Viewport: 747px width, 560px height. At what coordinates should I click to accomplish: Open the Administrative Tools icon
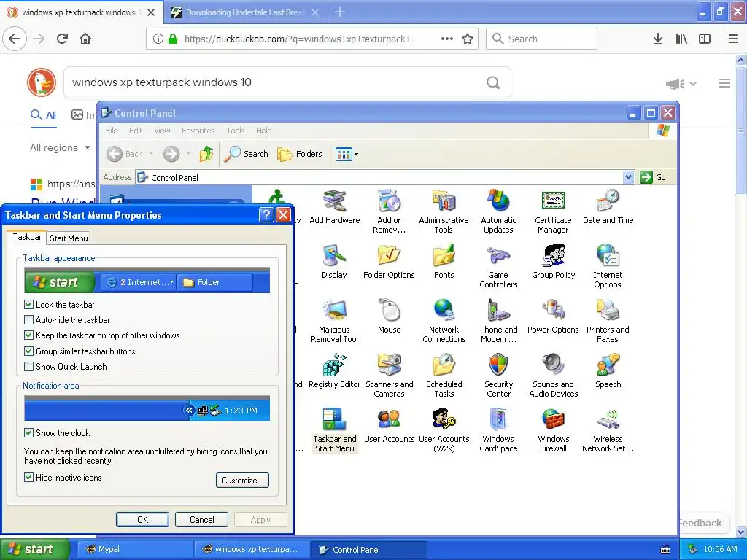[444, 211]
